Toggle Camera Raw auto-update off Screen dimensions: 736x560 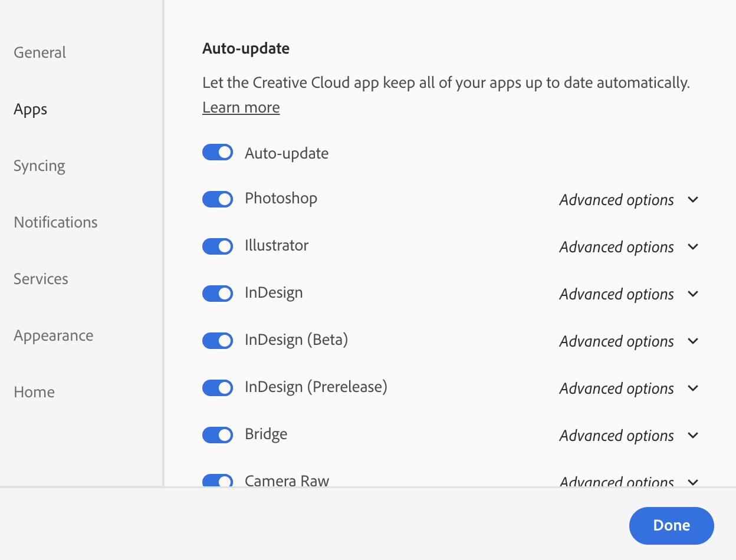click(218, 481)
